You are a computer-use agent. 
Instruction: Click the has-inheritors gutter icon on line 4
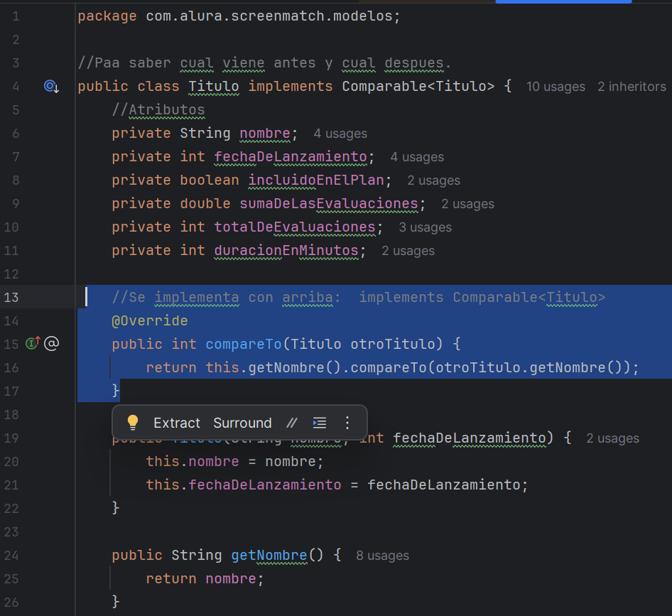[x=51, y=87]
